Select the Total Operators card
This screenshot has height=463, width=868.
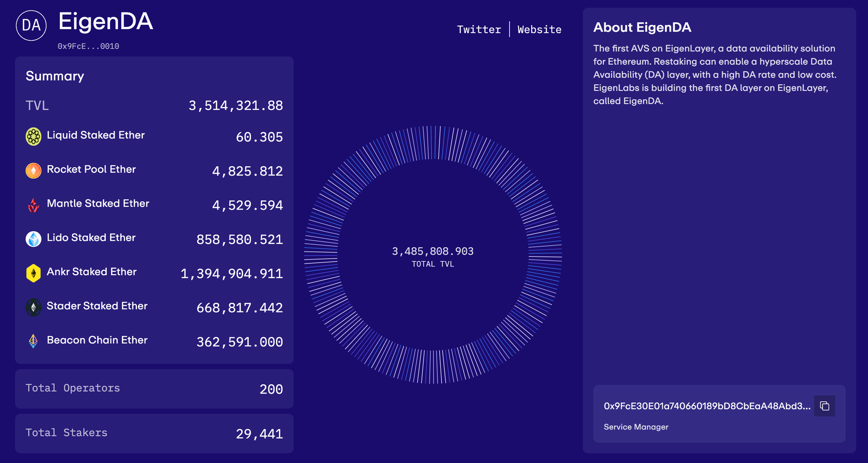(154, 389)
